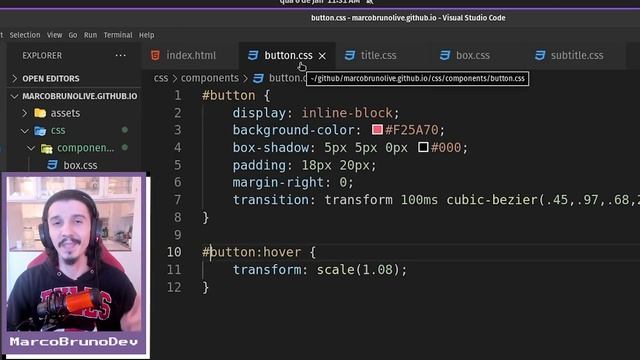Click the css folder icon

point(40,131)
